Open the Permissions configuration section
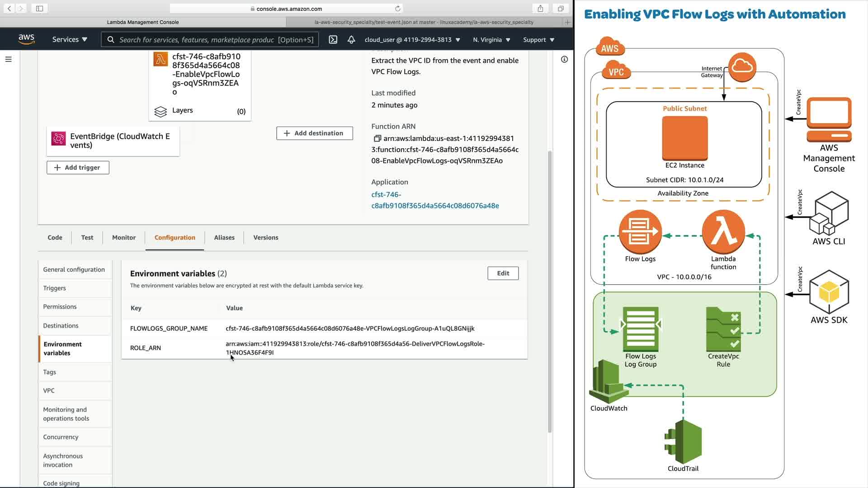868x488 pixels. 60,307
